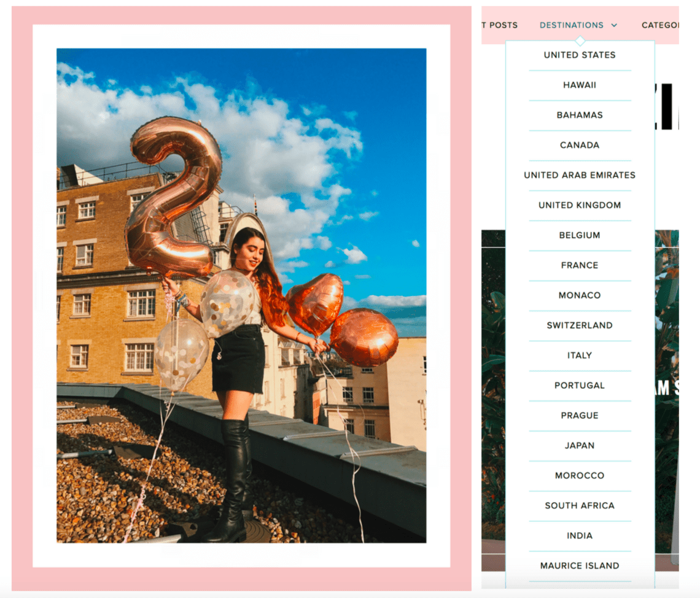The height and width of the screenshot is (598, 700).
Task: Select BELGIUM from the destinations menu
Action: click(x=579, y=235)
